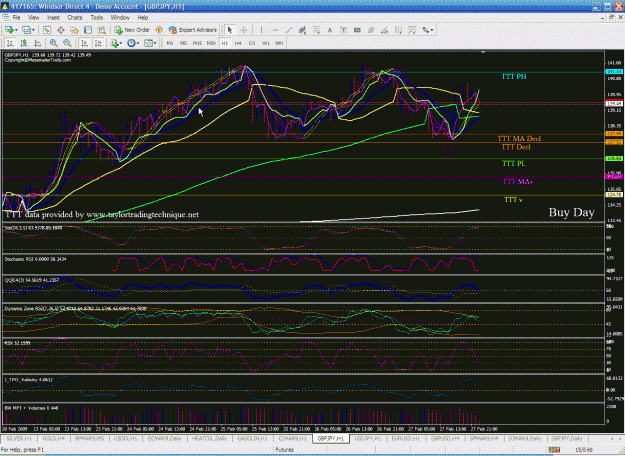The width and height of the screenshot is (625, 456).
Task: Draw a horizontal line
Action: [x=275, y=30]
